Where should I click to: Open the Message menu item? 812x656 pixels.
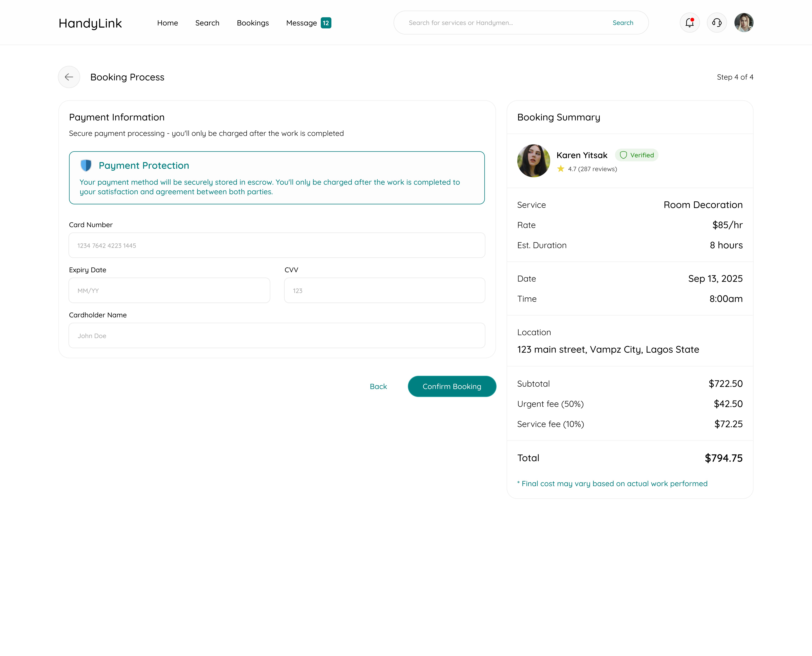click(x=301, y=23)
